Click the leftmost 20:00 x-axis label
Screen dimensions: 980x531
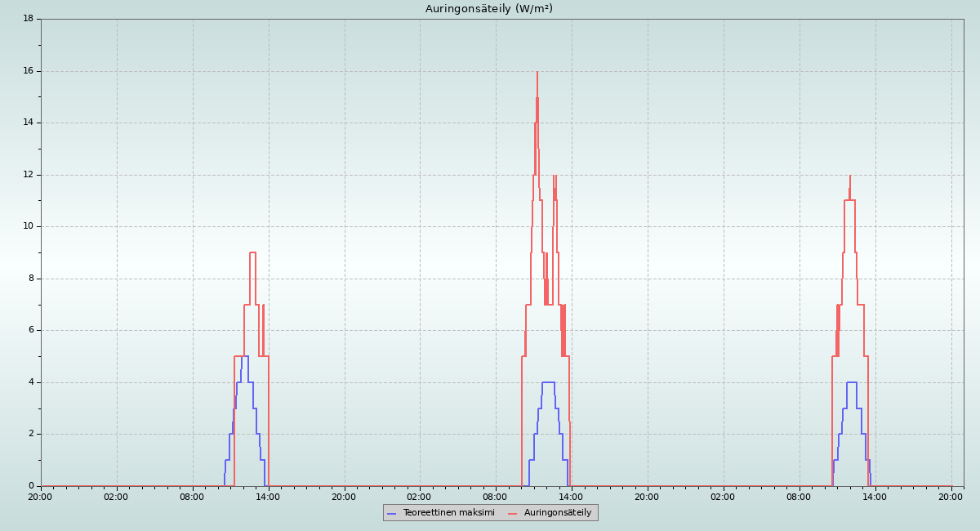click(41, 497)
